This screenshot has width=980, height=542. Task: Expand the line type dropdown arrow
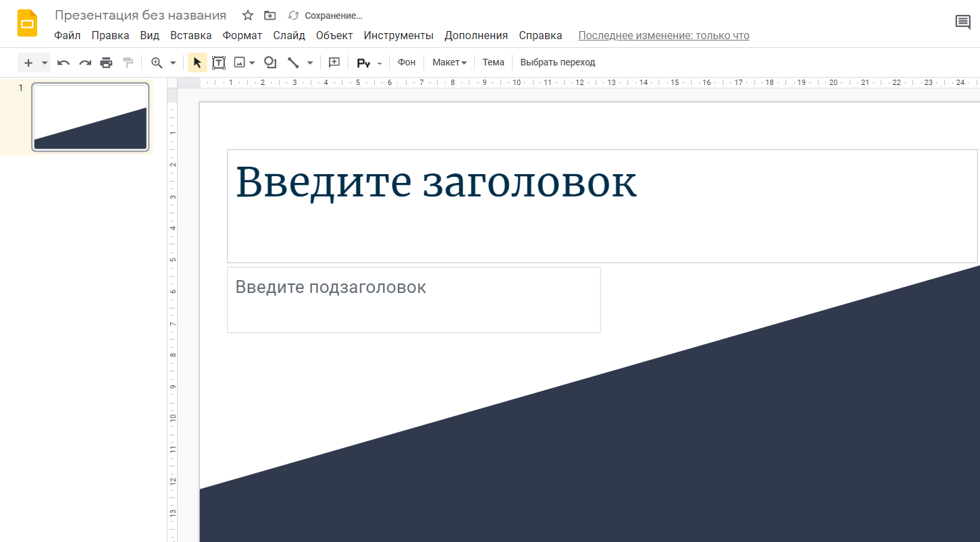310,63
